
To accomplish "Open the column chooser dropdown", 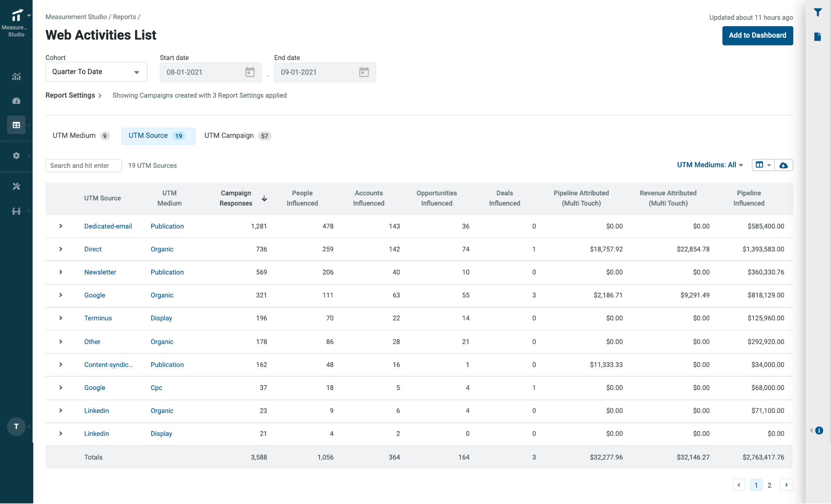I will [763, 165].
